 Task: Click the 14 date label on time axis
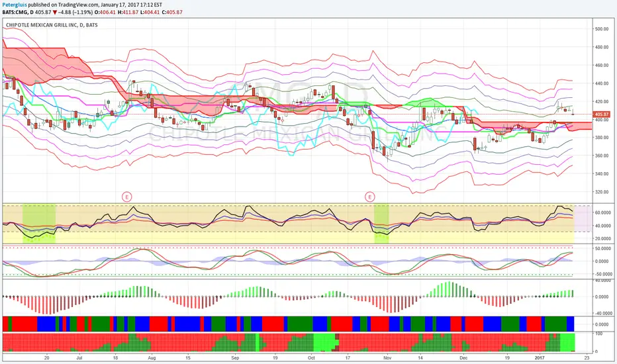point(420,357)
